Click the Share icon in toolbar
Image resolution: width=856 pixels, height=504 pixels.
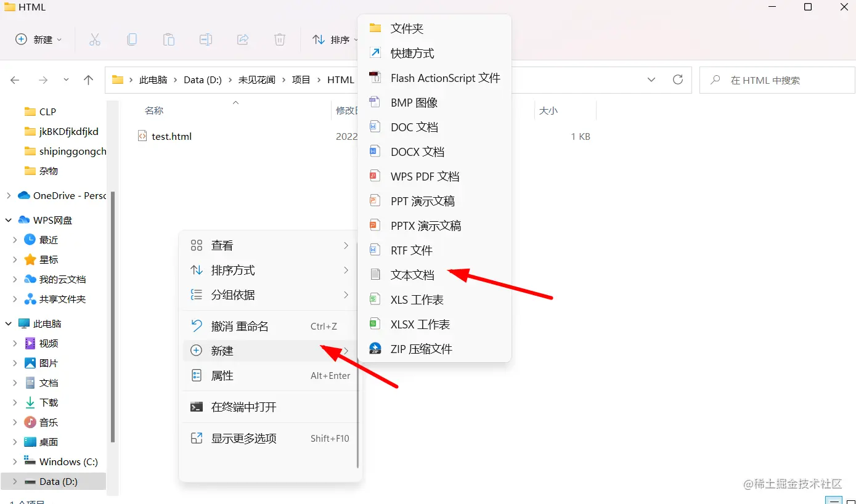coord(243,39)
